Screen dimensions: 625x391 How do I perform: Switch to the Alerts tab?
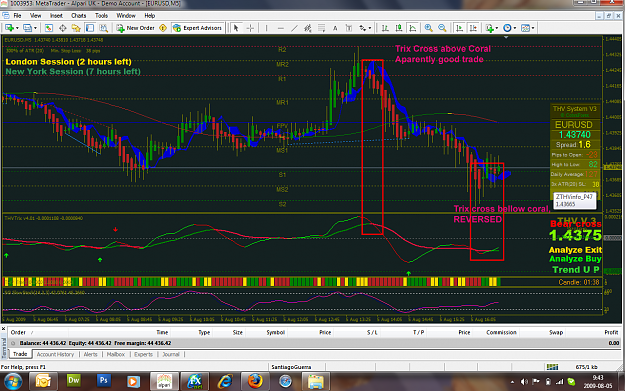90,354
